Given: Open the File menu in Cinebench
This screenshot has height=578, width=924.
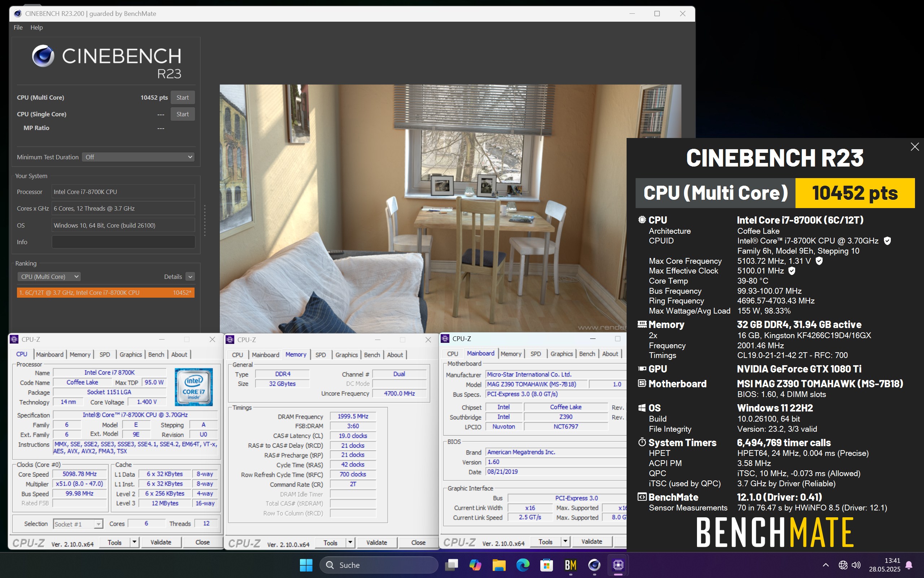Looking at the screenshot, I should point(18,27).
